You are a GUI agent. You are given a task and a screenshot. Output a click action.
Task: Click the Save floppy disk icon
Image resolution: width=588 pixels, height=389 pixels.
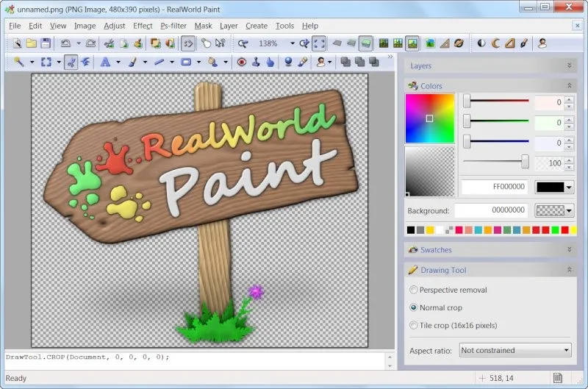coord(46,44)
